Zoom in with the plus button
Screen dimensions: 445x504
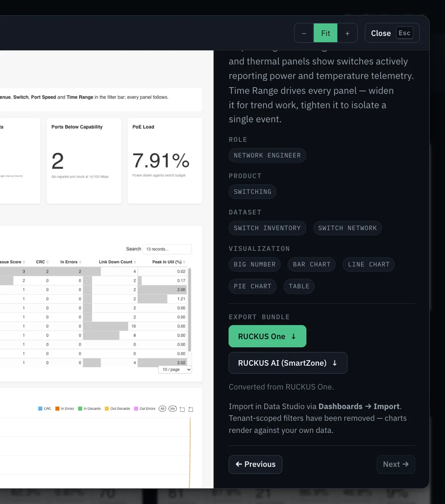point(347,33)
